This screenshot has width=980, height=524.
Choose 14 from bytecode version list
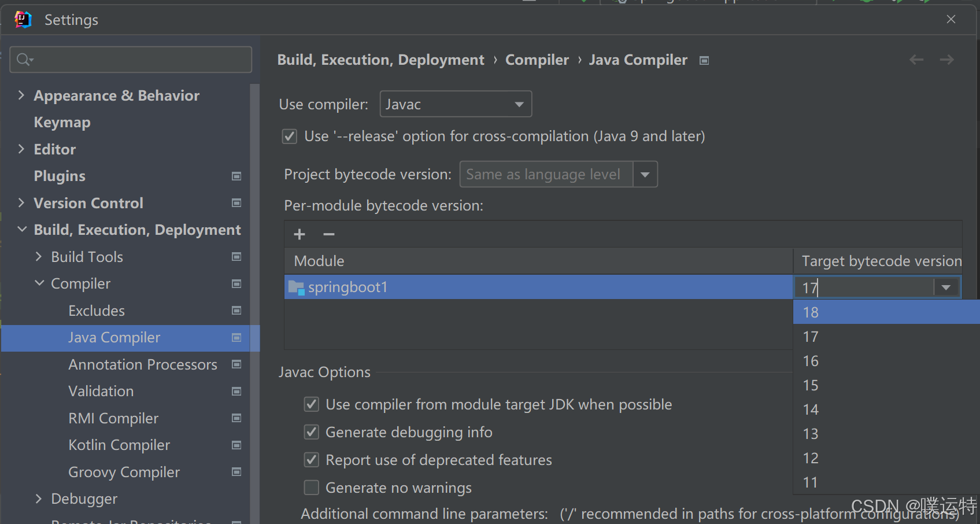pos(886,409)
